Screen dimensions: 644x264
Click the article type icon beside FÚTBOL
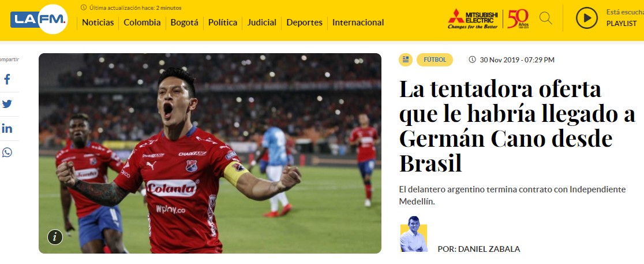click(x=405, y=60)
